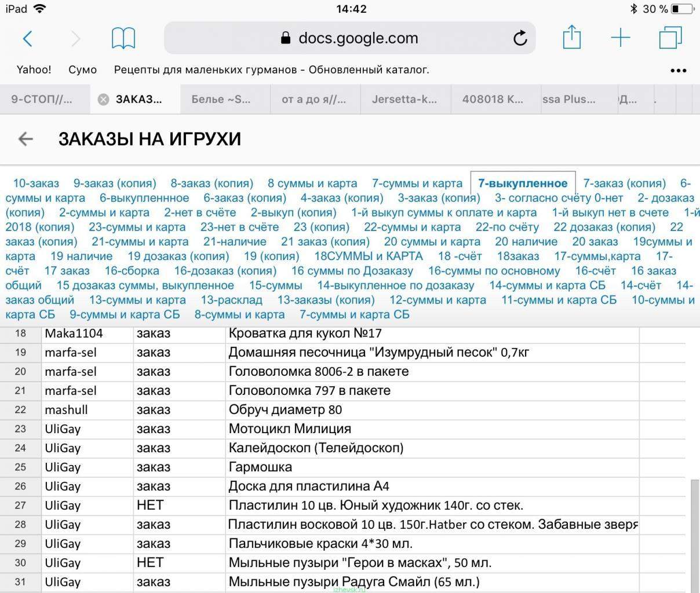
Task: Open the 18 -счёт sheet
Action: point(460,256)
